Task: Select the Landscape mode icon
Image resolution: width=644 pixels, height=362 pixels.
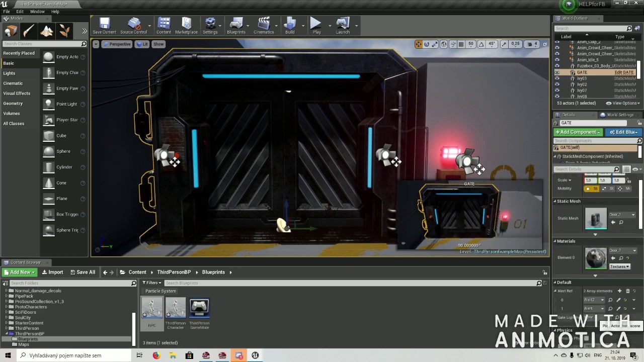Action: [x=47, y=31]
